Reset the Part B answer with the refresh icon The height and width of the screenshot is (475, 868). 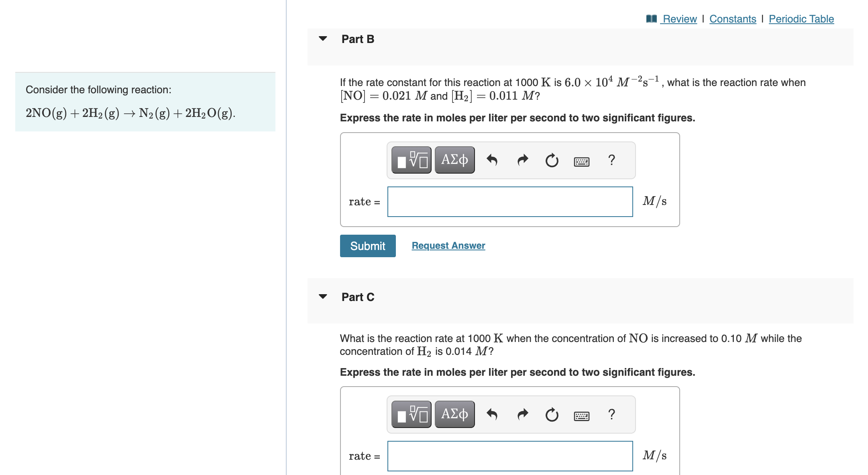(551, 160)
